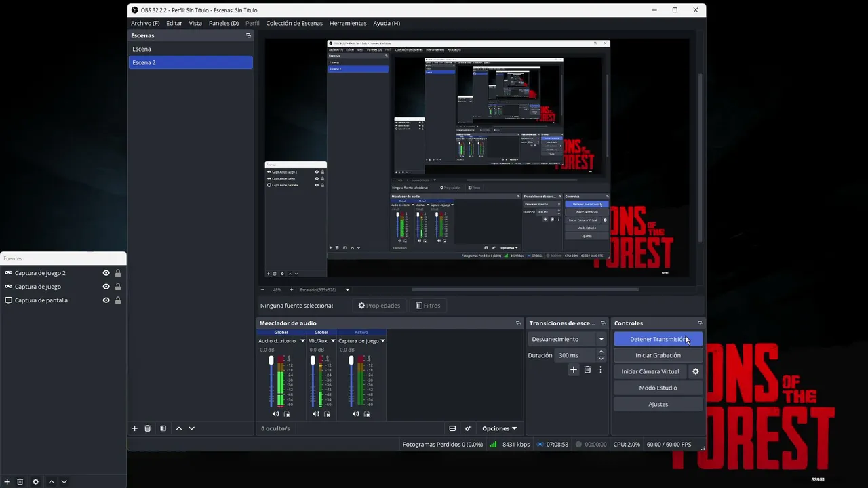The image size is (868, 488).
Task: Remove the selected scene with the Escenas trash icon
Action: click(x=147, y=428)
